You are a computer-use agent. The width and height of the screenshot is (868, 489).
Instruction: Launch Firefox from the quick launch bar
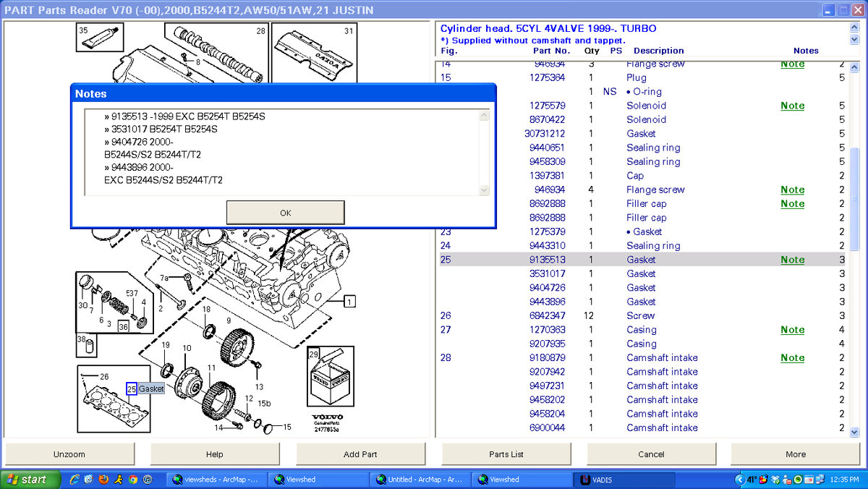coord(103,480)
